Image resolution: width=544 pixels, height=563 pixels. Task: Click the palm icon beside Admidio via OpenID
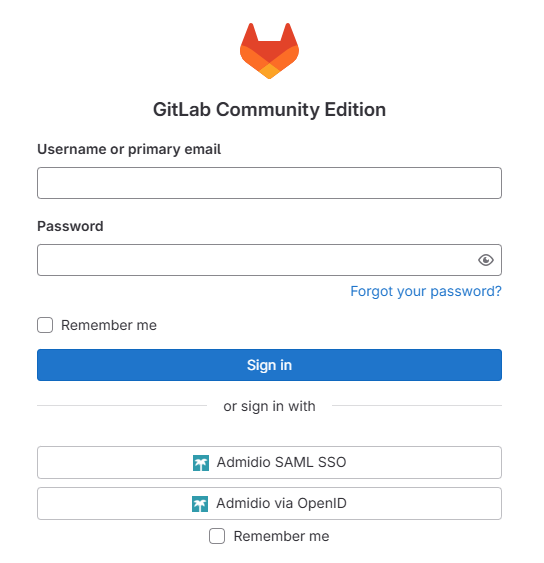coord(200,504)
